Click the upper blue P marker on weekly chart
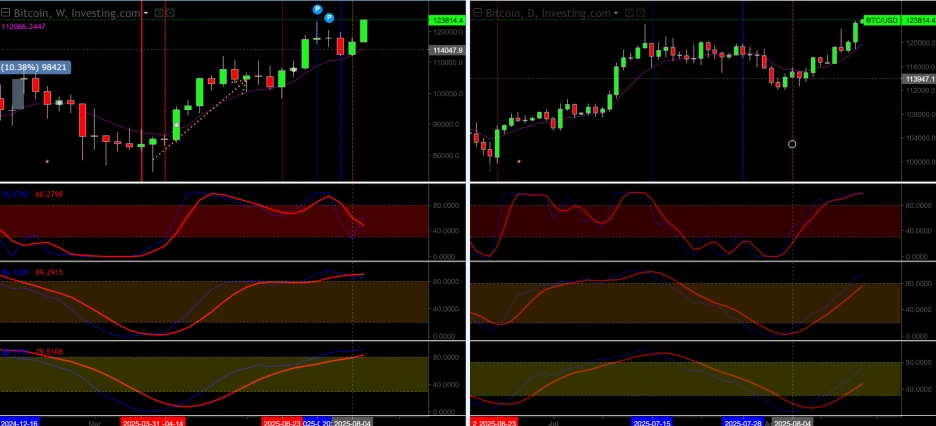This screenshot has width=936, height=426. [318, 9]
